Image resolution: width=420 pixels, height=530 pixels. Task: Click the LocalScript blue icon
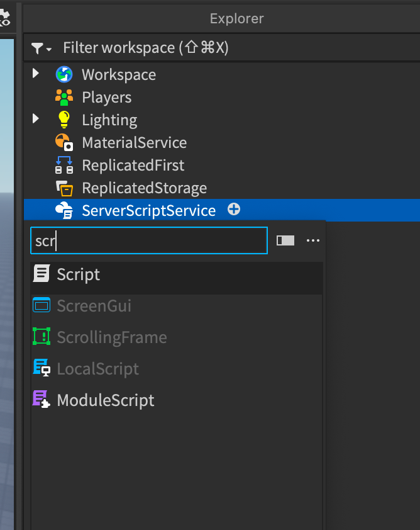[x=41, y=368]
